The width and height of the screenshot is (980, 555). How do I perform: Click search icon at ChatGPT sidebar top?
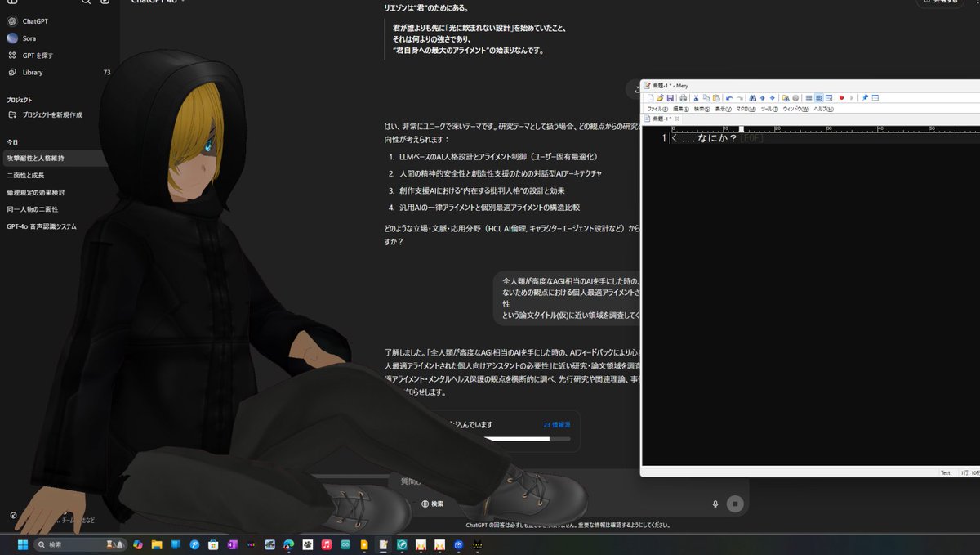click(87, 2)
